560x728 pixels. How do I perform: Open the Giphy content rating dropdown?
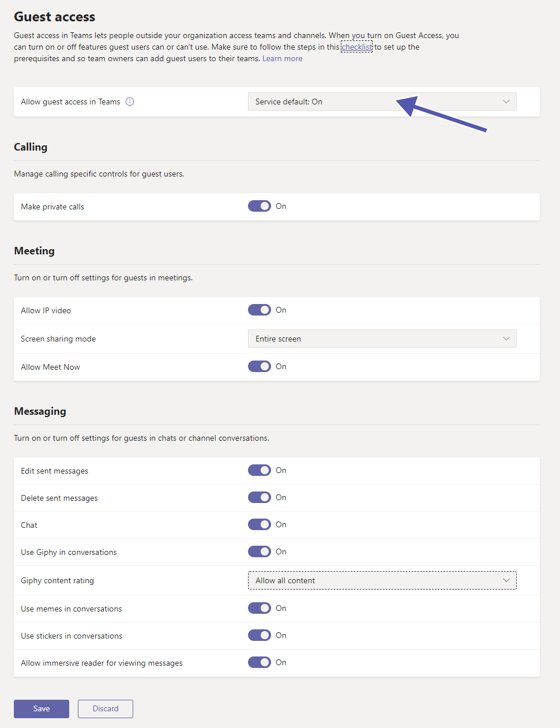tap(382, 580)
